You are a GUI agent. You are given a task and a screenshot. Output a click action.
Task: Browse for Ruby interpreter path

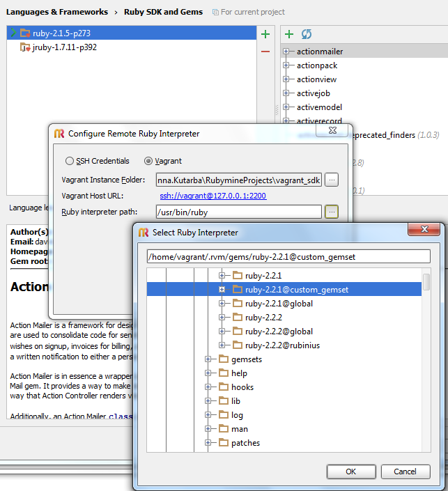(332, 212)
